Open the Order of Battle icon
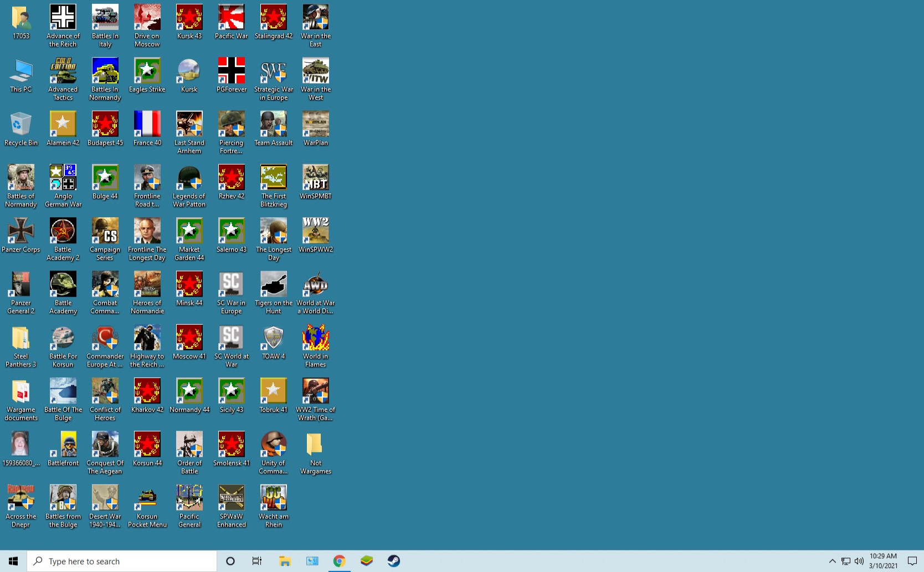 click(189, 445)
